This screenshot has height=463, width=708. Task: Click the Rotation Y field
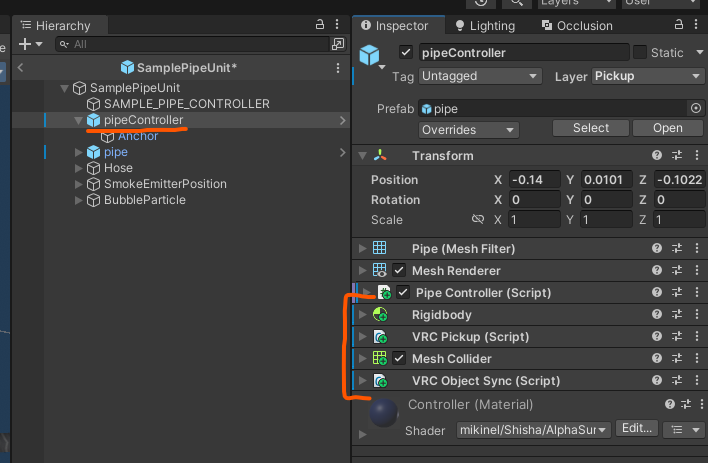606,199
